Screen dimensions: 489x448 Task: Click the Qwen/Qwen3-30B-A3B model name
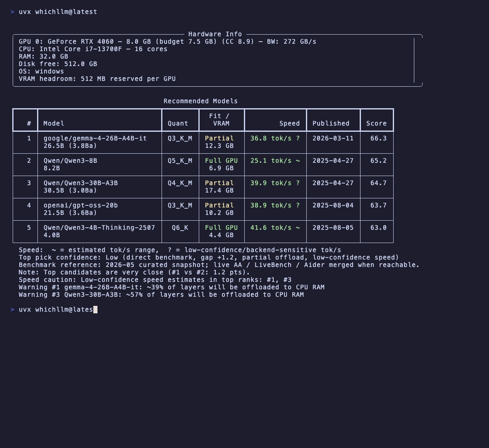tap(81, 183)
